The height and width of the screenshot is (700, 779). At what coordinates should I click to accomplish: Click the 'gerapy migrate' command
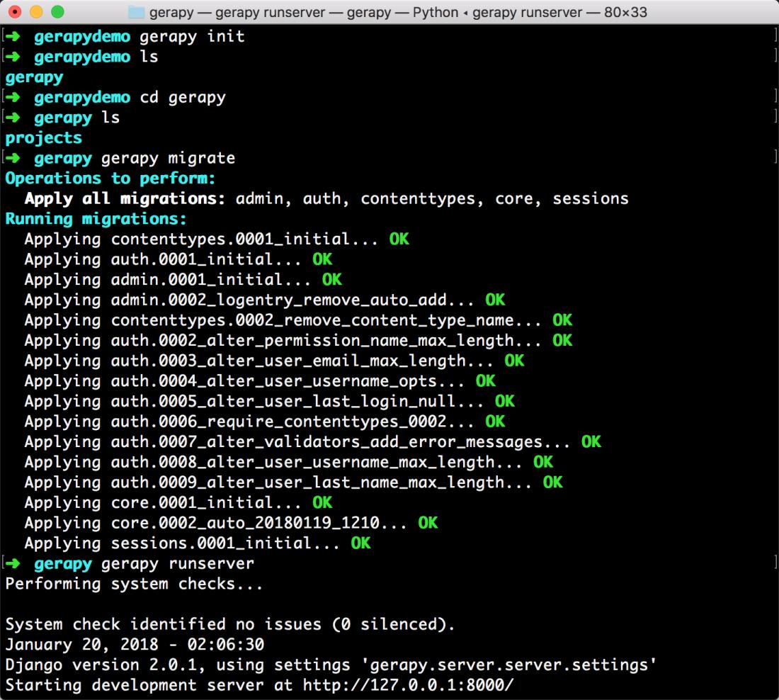point(168,158)
